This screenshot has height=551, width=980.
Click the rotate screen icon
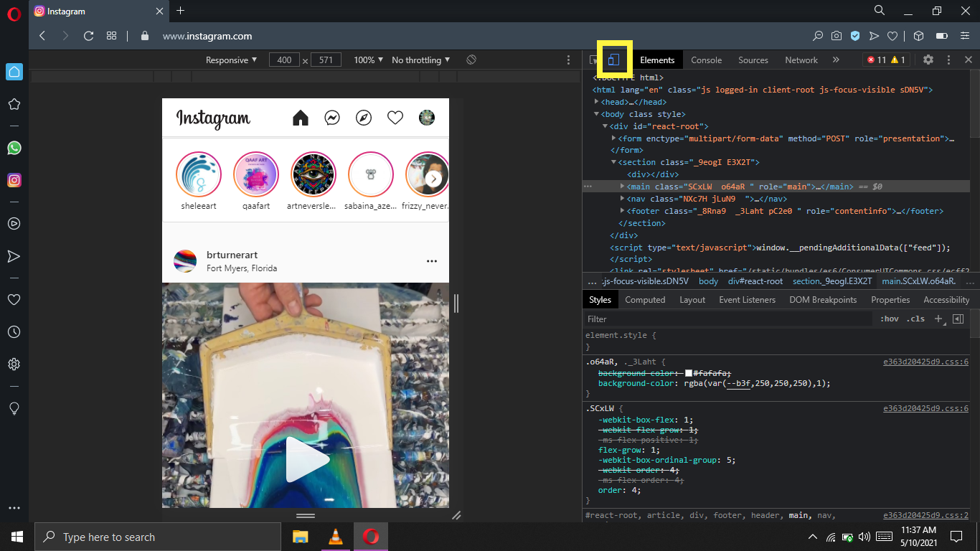pos(471,60)
